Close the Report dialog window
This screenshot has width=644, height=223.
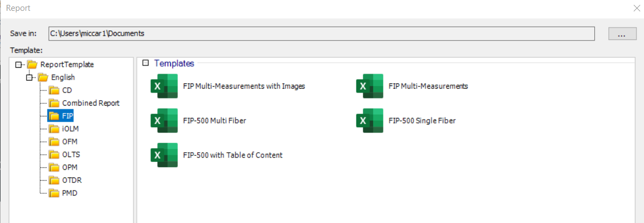pos(636,8)
